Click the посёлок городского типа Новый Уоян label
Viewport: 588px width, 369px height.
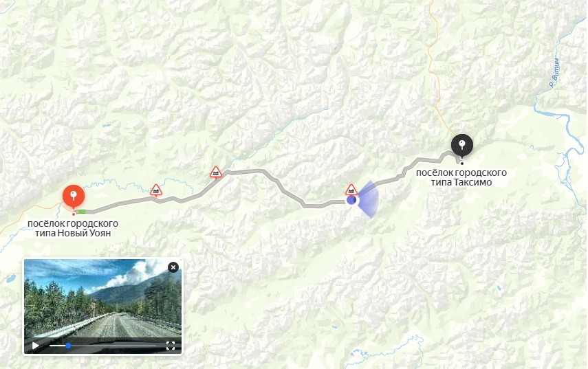[73, 228]
